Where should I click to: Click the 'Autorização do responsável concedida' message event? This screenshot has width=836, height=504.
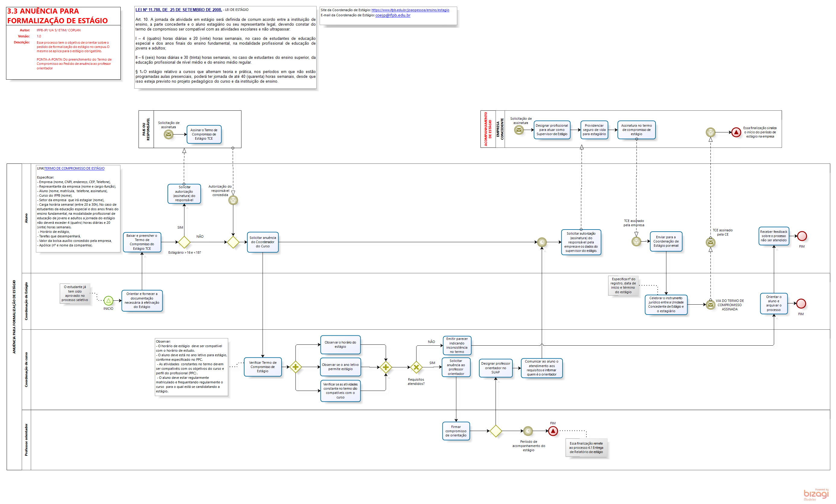pyautogui.click(x=233, y=201)
